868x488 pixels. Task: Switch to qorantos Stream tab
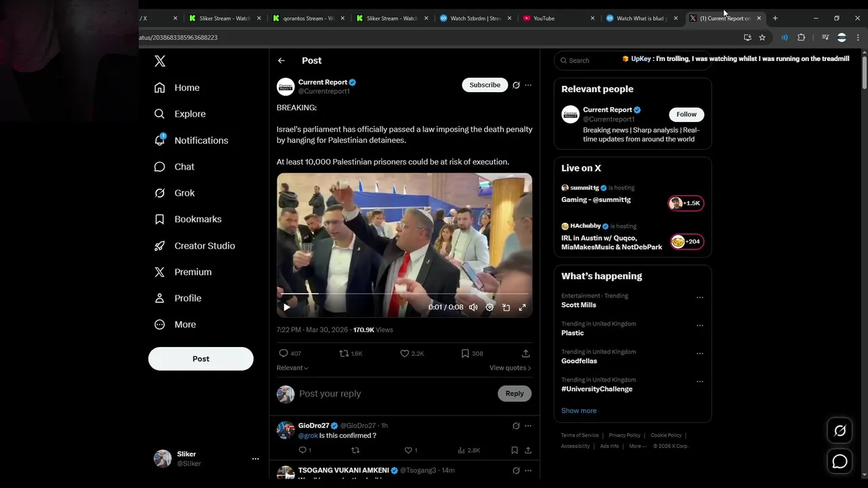(x=307, y=18)
